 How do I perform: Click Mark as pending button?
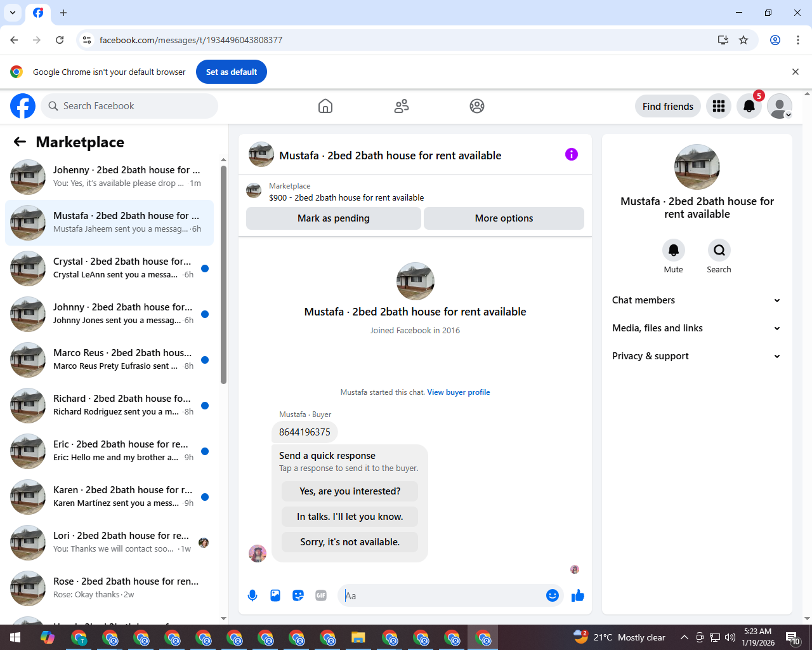(x=334, y=218)
